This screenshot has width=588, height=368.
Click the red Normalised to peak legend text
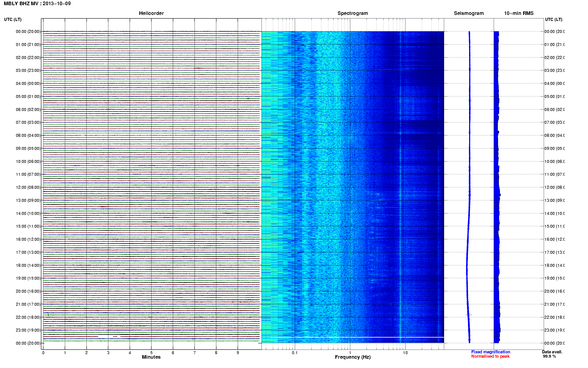click(490, 356)
